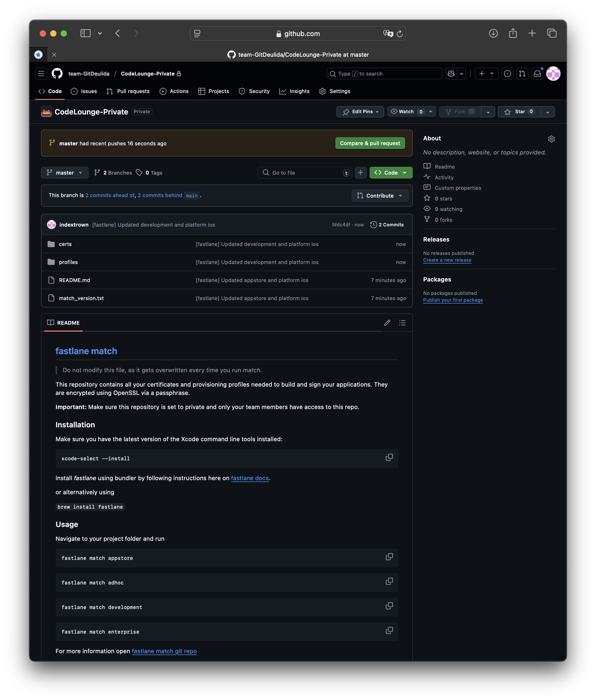The height and width of the screenshot is (700, 596).
Task: Edit README with the pencil icon
Action: point(387,323)
